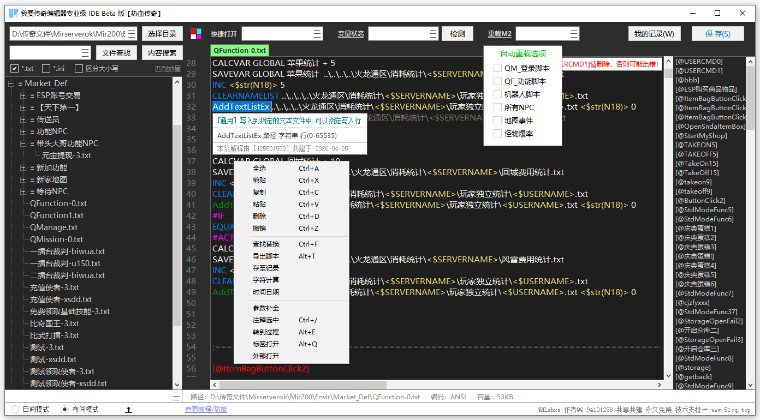Check QF_功能脚本 in auto reload options
Image resolution: width=760 pixels, height=420 pixels.
pos(497,81)
